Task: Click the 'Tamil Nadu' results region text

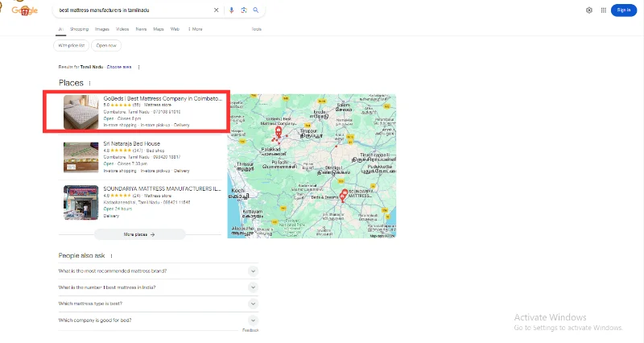Action: 92,67
